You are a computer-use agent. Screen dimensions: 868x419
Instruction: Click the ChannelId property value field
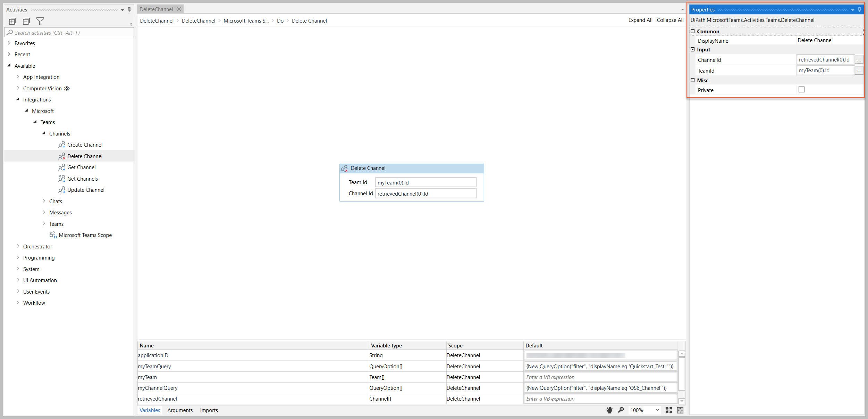[x=825, y=60]
